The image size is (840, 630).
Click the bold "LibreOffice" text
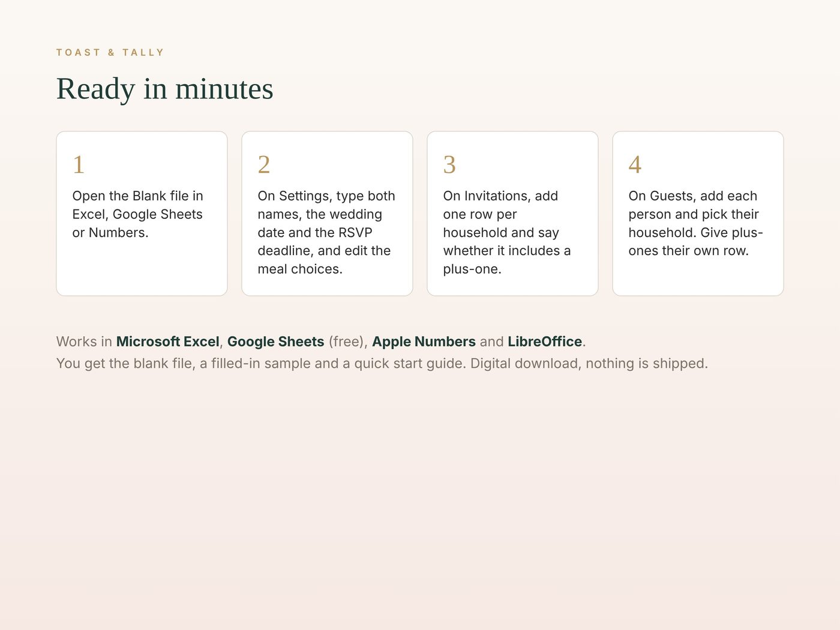click(x=545, y=341)
